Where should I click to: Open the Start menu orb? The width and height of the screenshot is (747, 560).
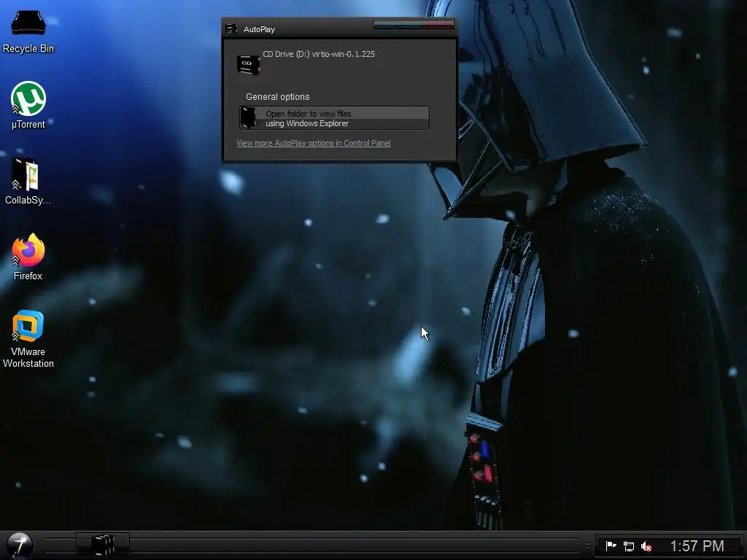pyautogui.click(x=20, y=545)
